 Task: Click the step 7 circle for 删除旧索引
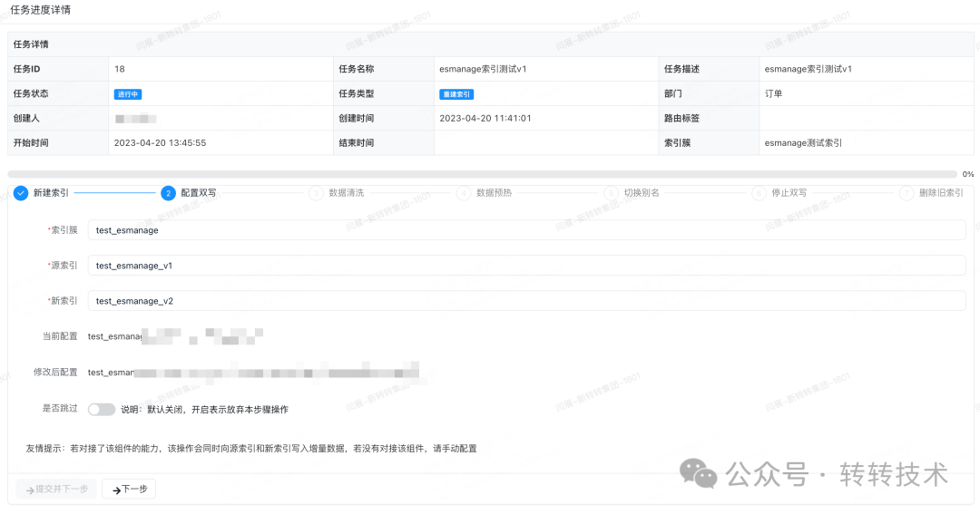[906, 193]
